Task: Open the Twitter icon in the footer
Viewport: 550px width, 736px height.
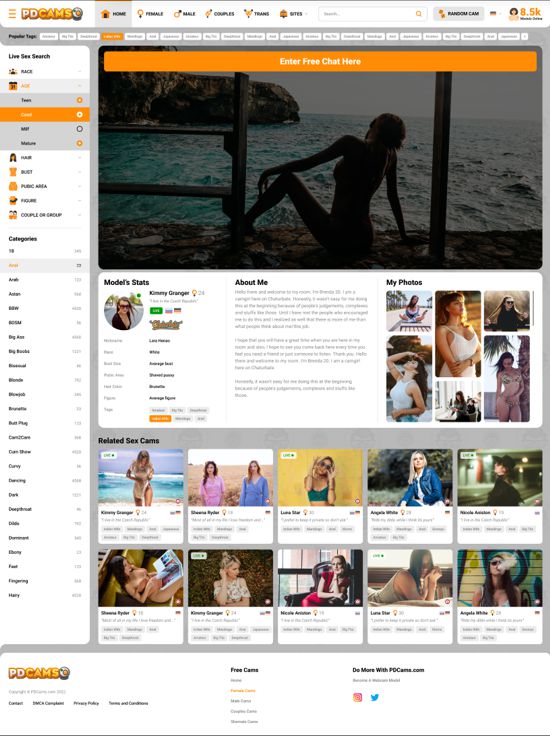Action: tap(374, 697)
